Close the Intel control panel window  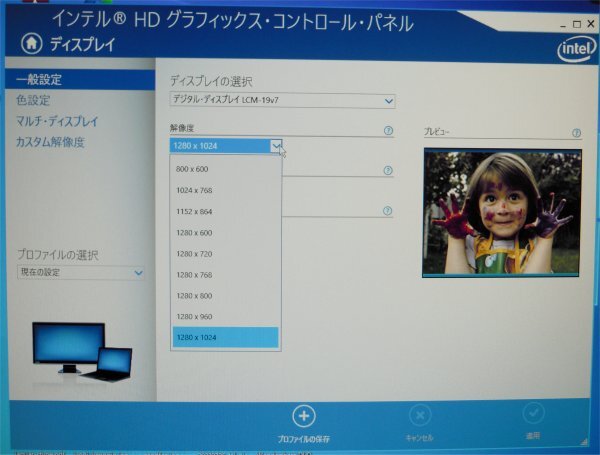pyautogui.click(x=591, y=24)
